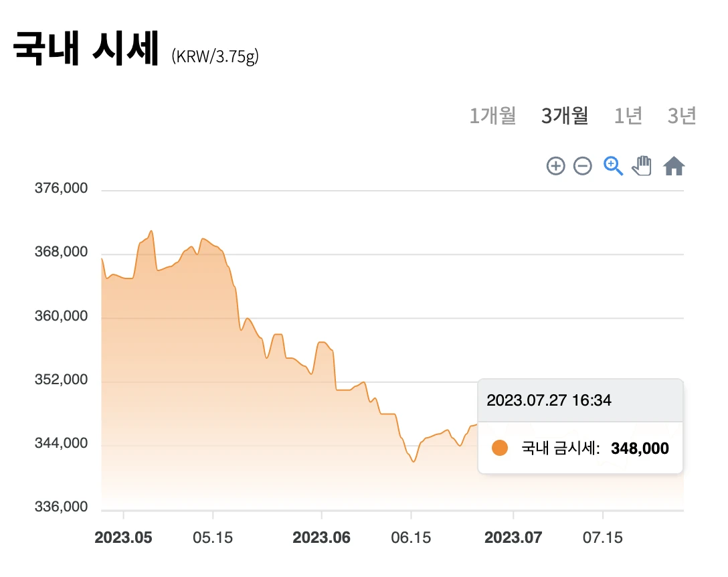Activate the hand panning tool
Image resolution: width=728 pixels, height=577 pixels.
pyautogui.click(x=642, y=165)
